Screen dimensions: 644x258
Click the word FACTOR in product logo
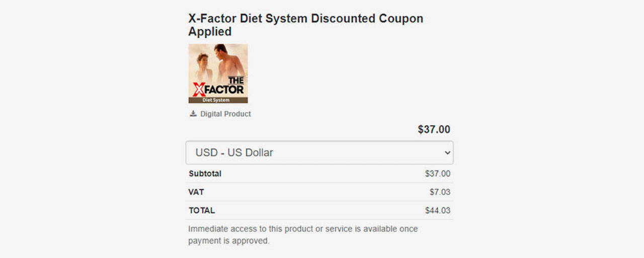224,90
